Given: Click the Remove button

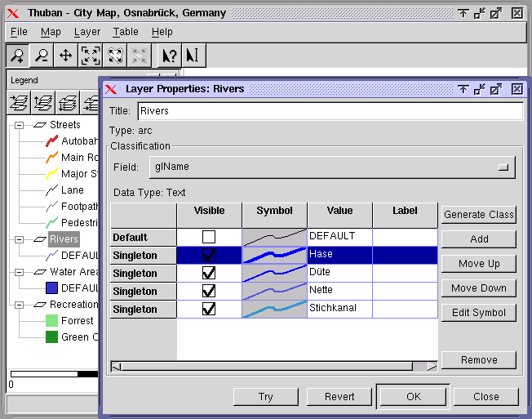Looking at the screenshot, I should point(479,360).
